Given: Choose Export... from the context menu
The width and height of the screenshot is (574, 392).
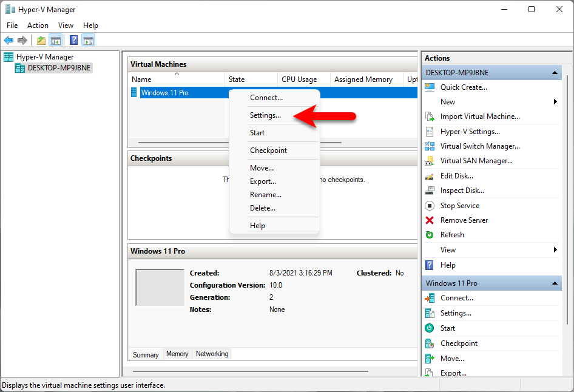Looking at the screenshot, I should coord(274,181).
